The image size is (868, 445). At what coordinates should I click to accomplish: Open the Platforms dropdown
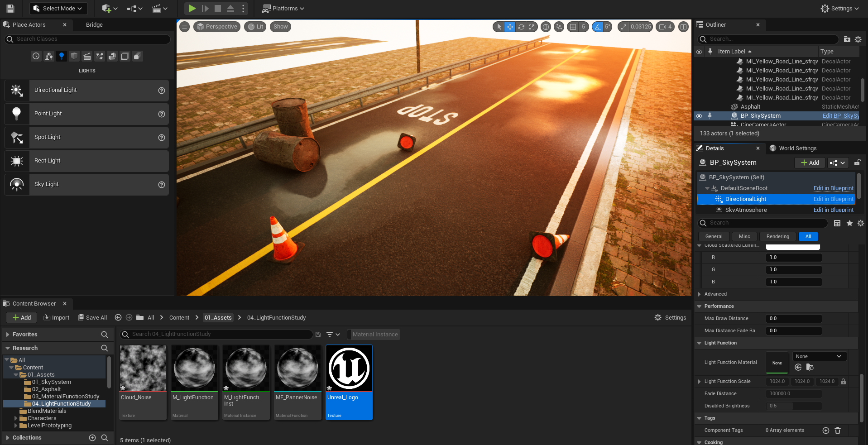coord(283,8)
